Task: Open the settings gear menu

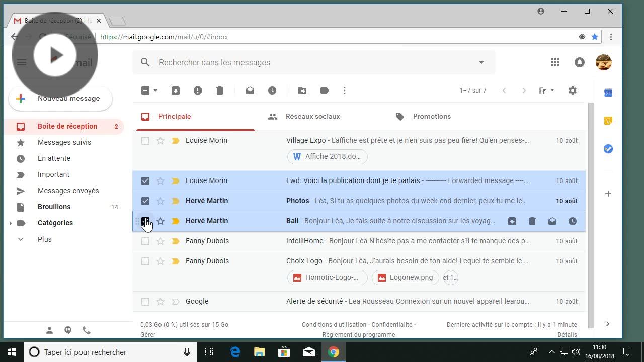Action: pyautogui.click(x=573, y=90)
